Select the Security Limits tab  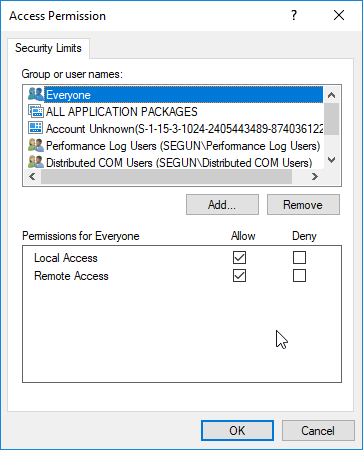48,48
